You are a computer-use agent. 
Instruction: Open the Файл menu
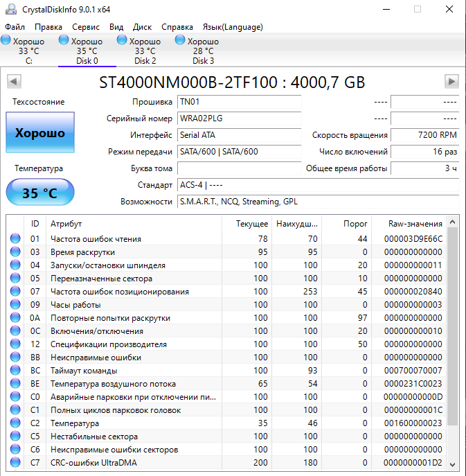(15, 27)
